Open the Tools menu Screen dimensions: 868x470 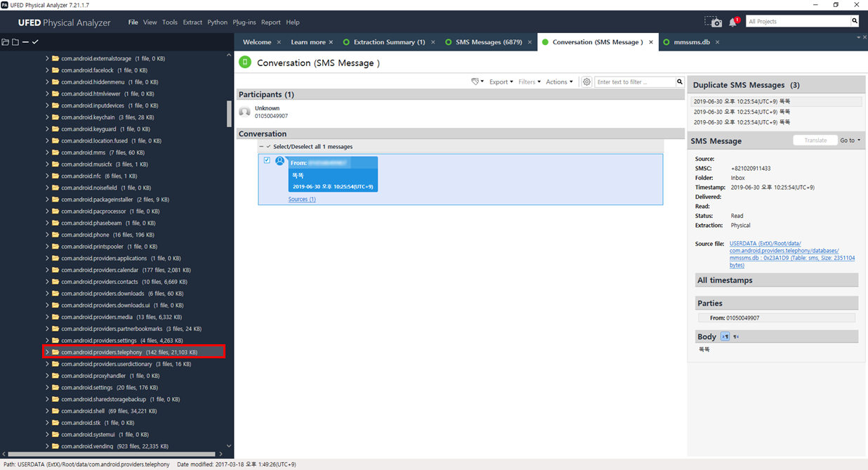(170, 22)
